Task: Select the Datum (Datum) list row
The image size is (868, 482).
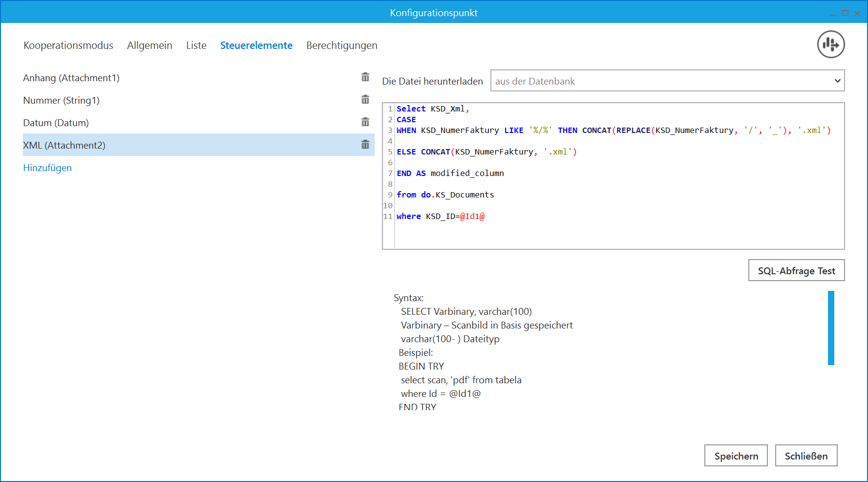Action: [x=199, y=123]
